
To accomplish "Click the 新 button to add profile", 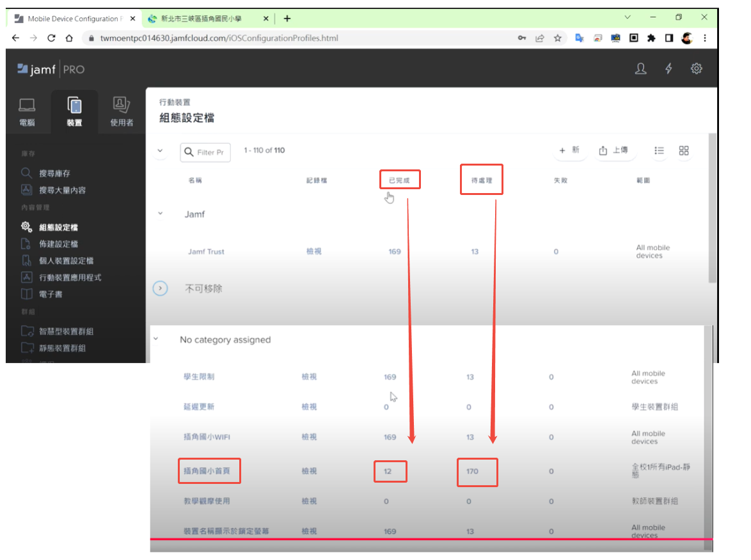I will pyautogui.click(x=569, y=151).
